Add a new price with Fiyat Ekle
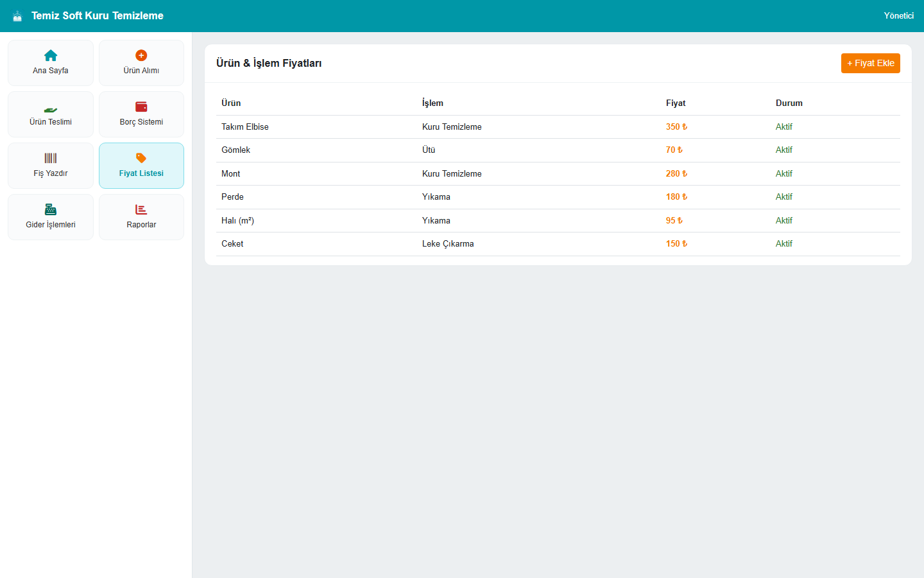 871,63
